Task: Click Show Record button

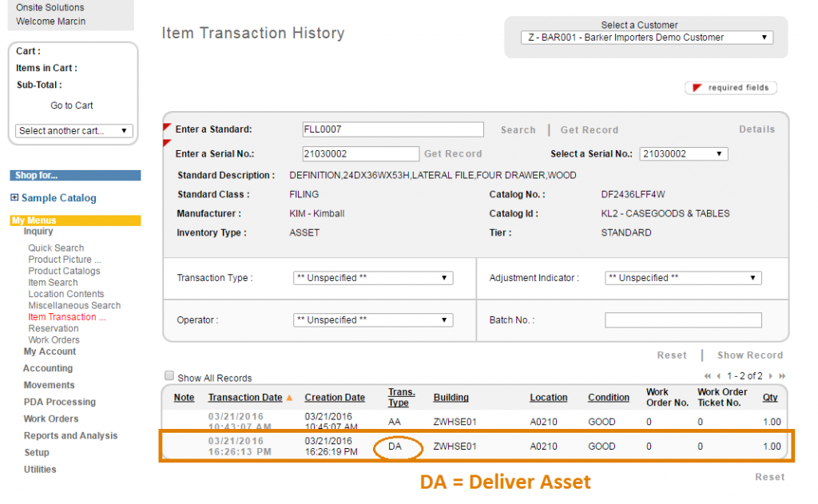Action: coord(749,355)
